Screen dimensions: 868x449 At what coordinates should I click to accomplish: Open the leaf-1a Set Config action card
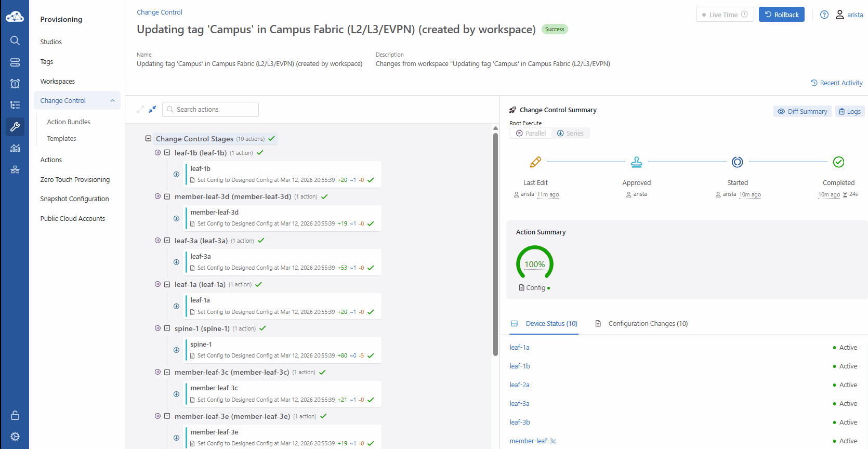283,306
